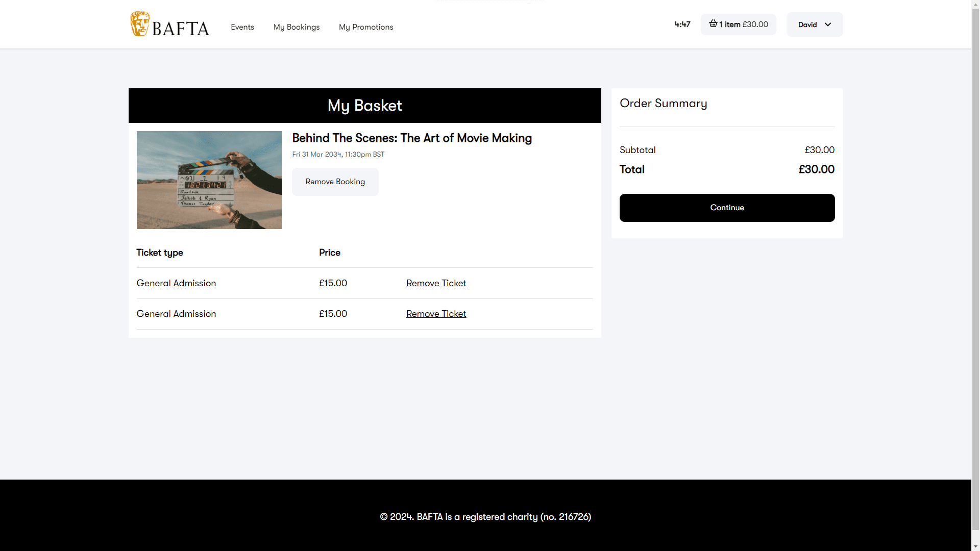The height and width of the screenshot is (551, 980).
Task: Remove the first General Admission ticket
Action: pos(436,283)
